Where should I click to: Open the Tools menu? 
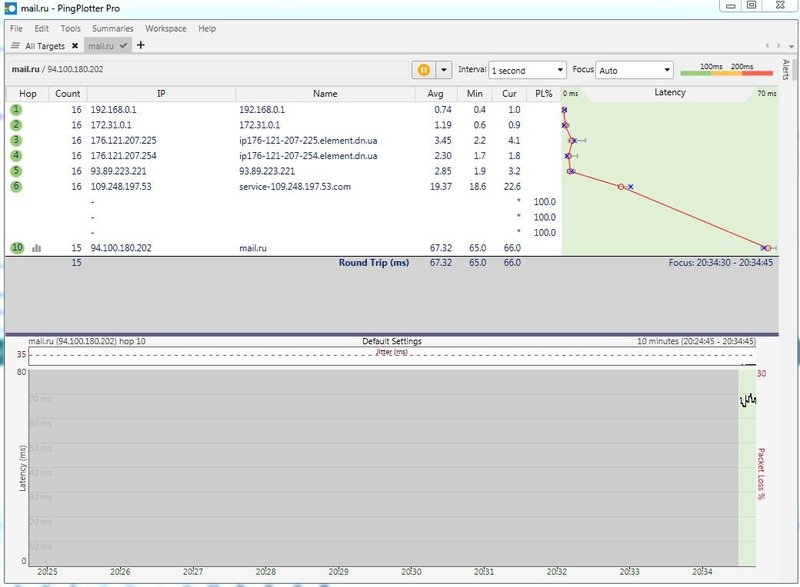pos(70,29)
